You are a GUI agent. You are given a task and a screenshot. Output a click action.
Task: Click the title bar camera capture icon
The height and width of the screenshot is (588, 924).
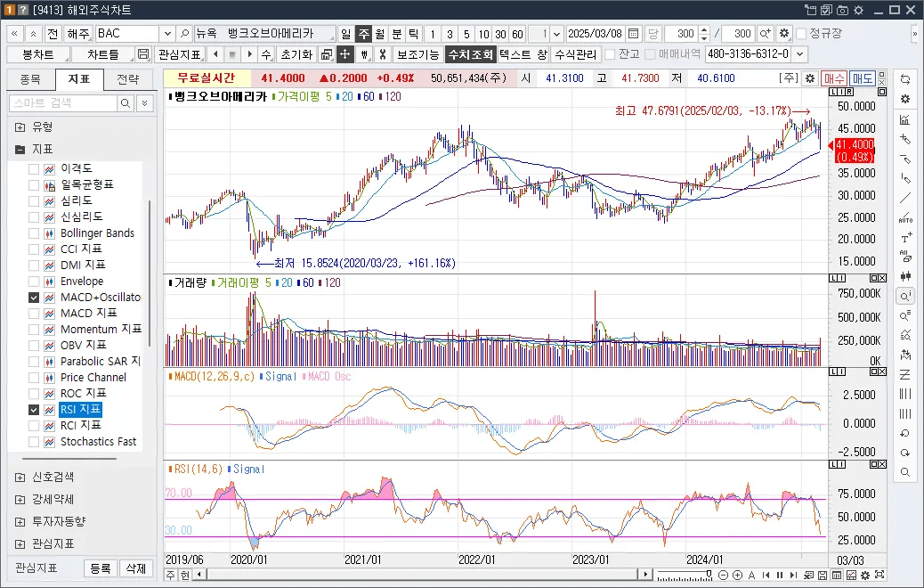coord(843,10)
